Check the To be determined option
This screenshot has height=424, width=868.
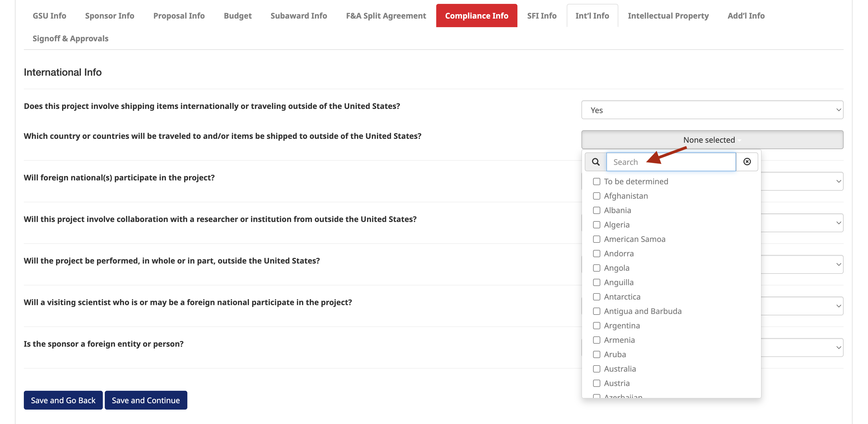coord(596,181)
